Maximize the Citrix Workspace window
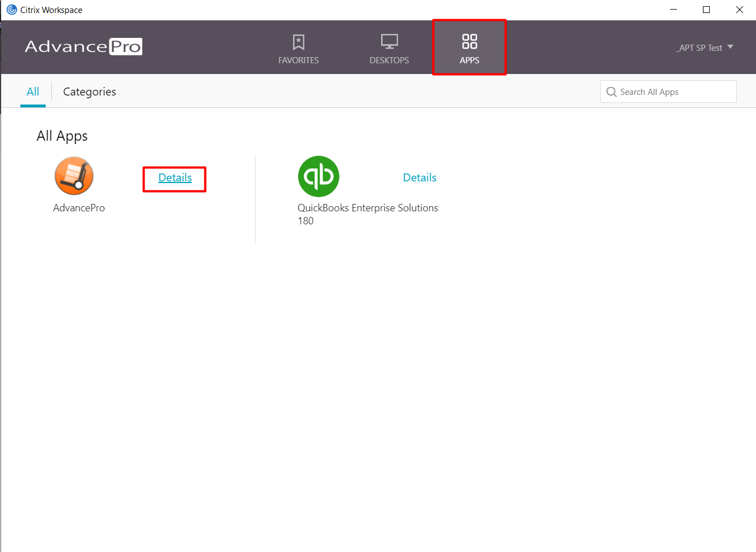This screenshot has width=756, height=552. point(706,10)
